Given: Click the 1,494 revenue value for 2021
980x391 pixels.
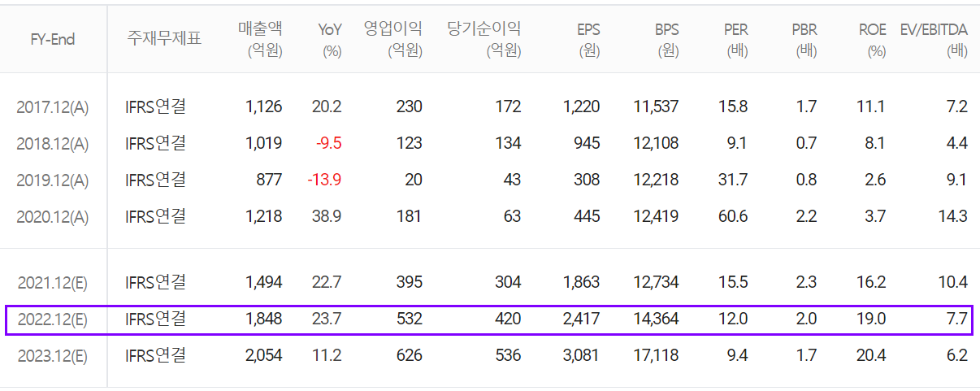Looking at the screenshot, I should [263, 282].
